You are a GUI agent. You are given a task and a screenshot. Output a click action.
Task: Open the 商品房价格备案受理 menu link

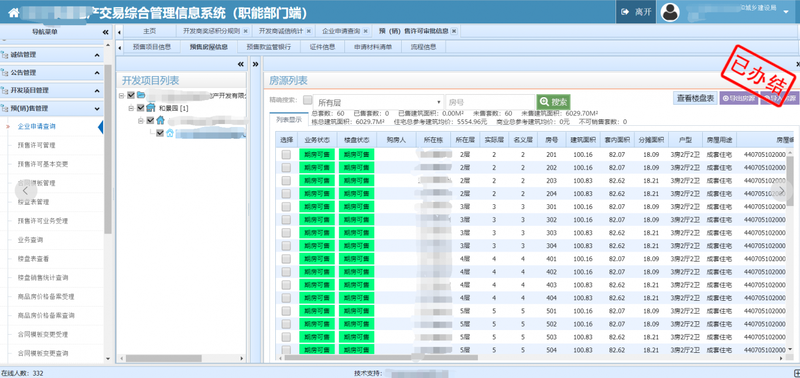[46, 297]
